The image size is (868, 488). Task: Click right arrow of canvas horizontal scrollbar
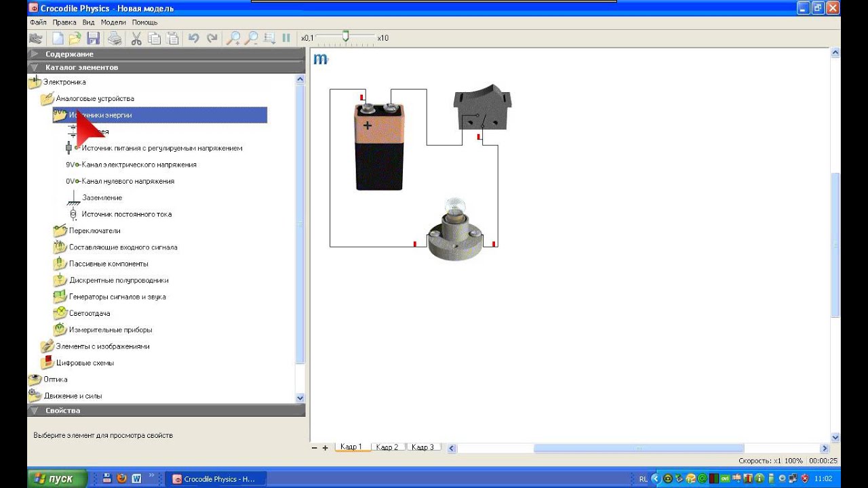pyautogui.click(x=825, y=448)
